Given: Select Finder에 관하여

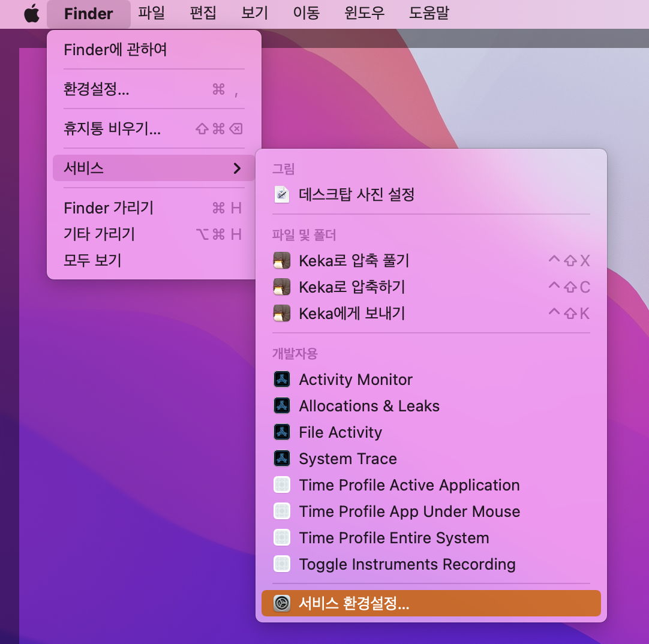Looking at the screenshot, I should coord(154,50).
